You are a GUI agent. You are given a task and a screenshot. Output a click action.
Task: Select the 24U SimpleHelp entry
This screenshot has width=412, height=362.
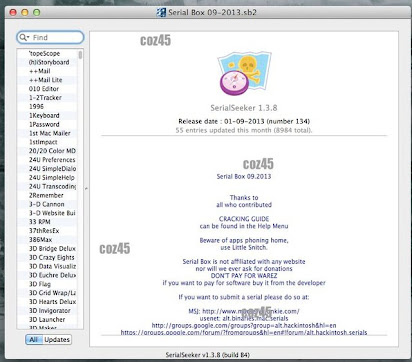47,178
